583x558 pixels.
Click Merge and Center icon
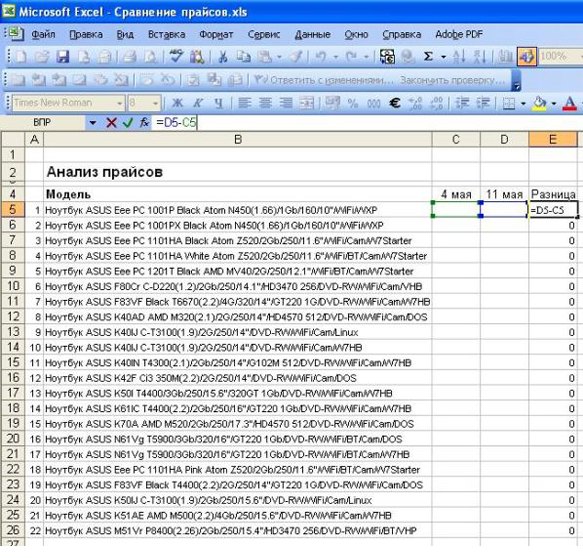tap(307, 103)
